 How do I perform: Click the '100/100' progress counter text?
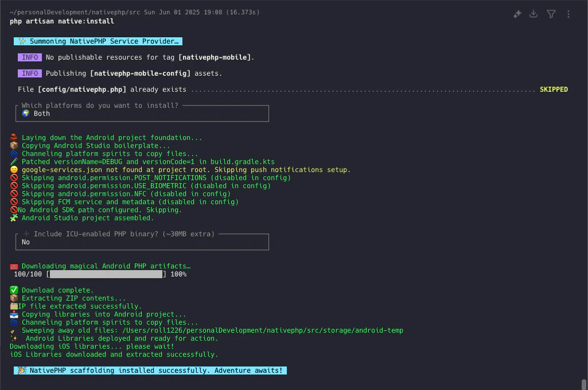click(28, 274)
